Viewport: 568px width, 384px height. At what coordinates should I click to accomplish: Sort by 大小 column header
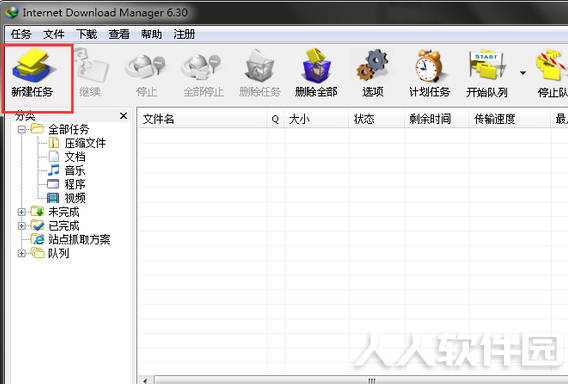click(x=317, y=119)
